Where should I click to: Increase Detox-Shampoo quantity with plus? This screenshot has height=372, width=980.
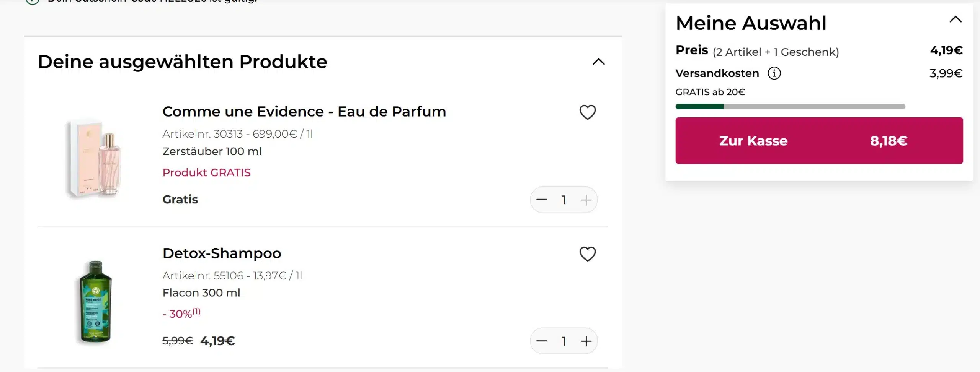tap(586, 341)
